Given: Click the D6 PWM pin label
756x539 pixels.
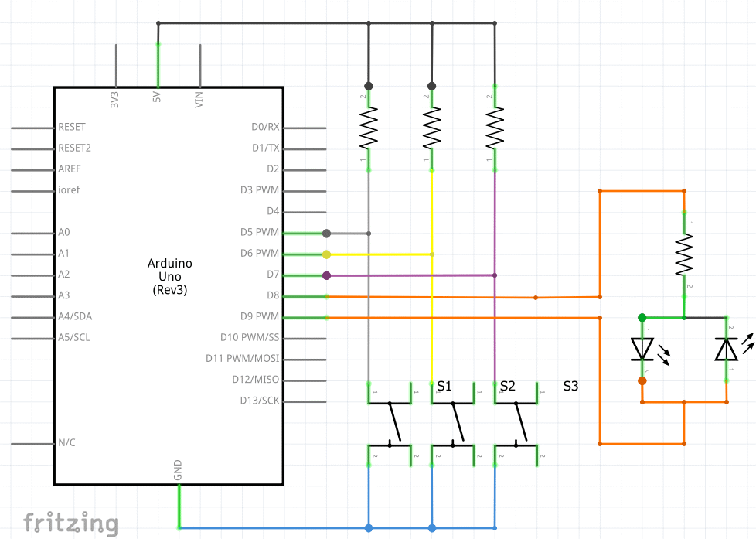Looking at the screenshot, I should point(260,253).
